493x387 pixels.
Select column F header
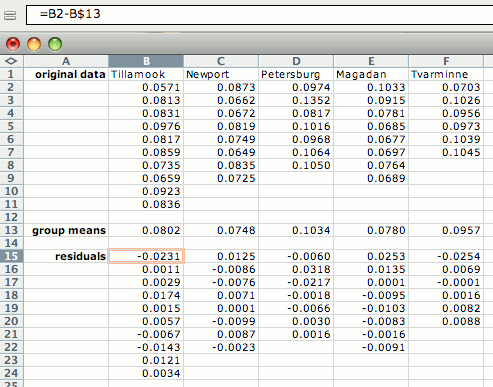pos(446,61)
